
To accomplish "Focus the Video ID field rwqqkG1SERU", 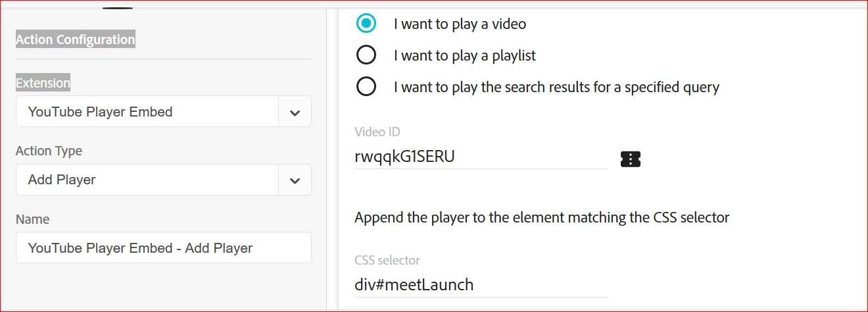I will point(480,157).
